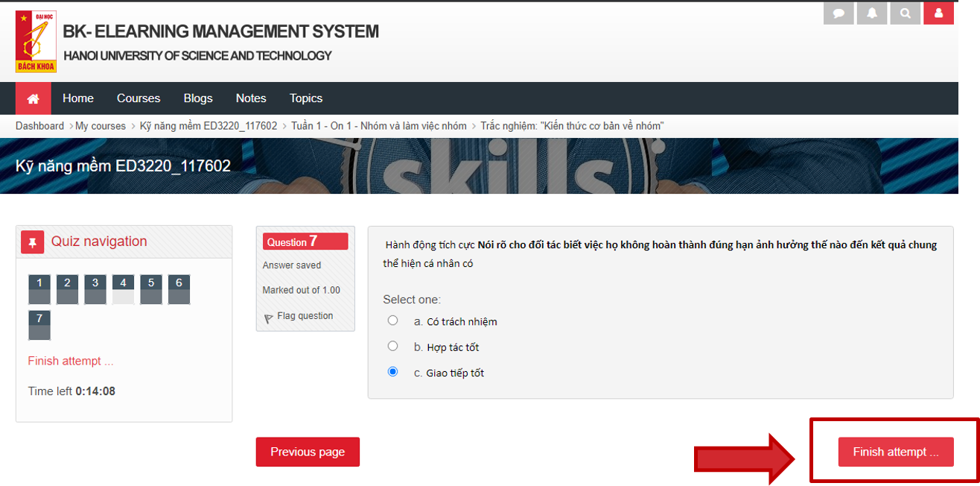Open the Courses menu

click(x=139, y=98)
